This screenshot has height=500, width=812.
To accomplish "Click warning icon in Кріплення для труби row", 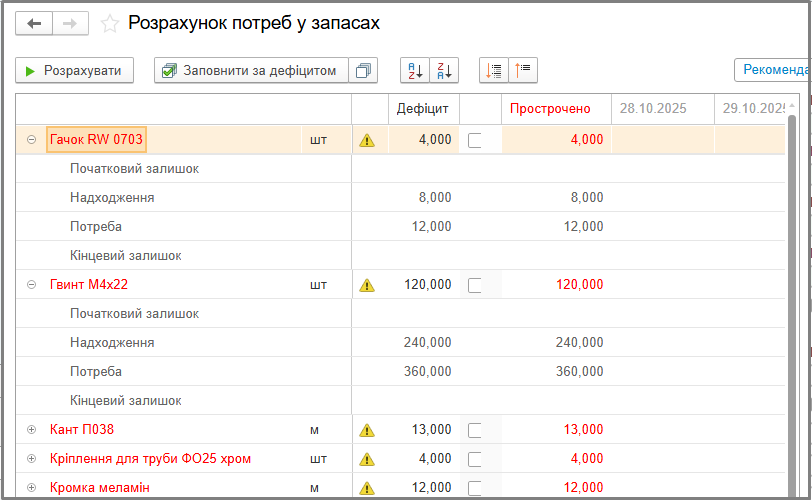I will (367, 459).
